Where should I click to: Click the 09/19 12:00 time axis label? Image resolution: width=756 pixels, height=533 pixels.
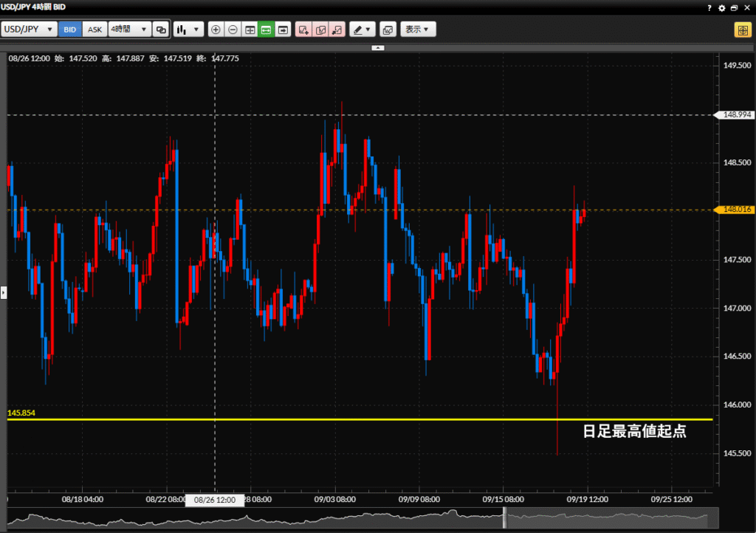coord(587,499)
